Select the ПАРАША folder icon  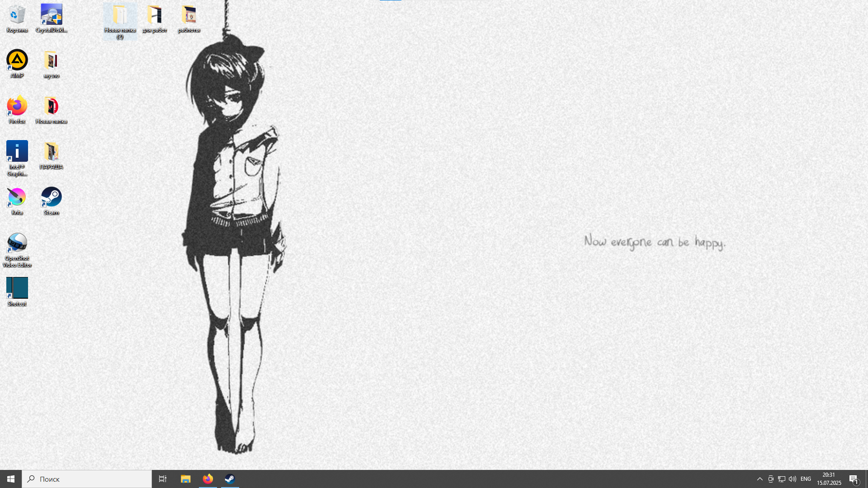(x=52, y=155)
